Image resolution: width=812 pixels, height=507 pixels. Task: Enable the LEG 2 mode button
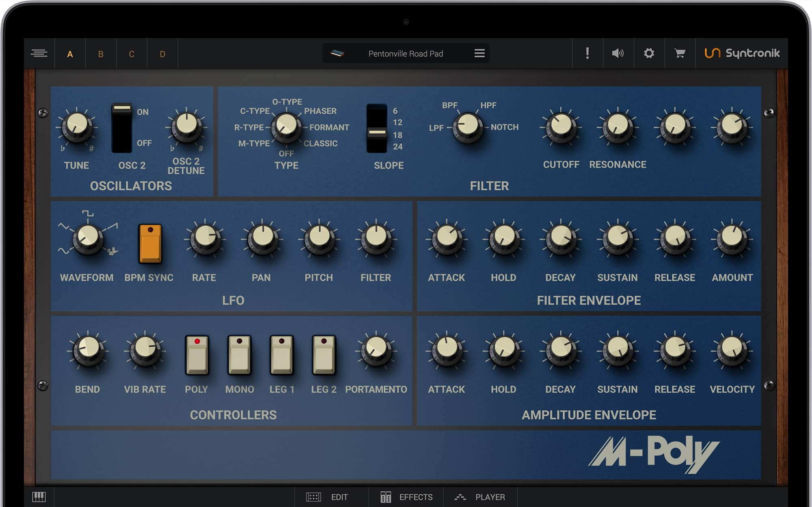pos(324,354)
